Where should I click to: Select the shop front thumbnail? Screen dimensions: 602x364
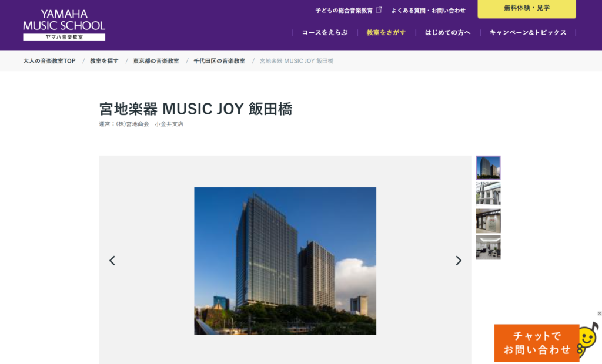point(489,221)
